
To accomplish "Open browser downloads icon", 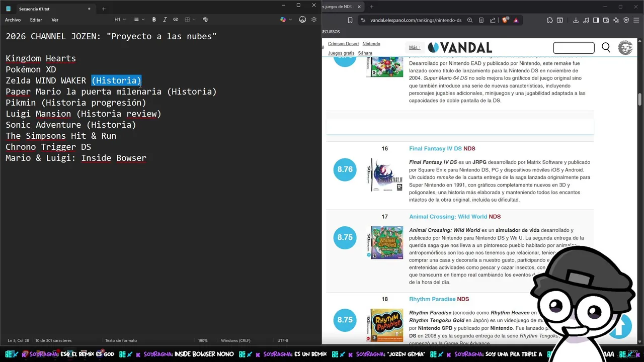I will point(576,20).
